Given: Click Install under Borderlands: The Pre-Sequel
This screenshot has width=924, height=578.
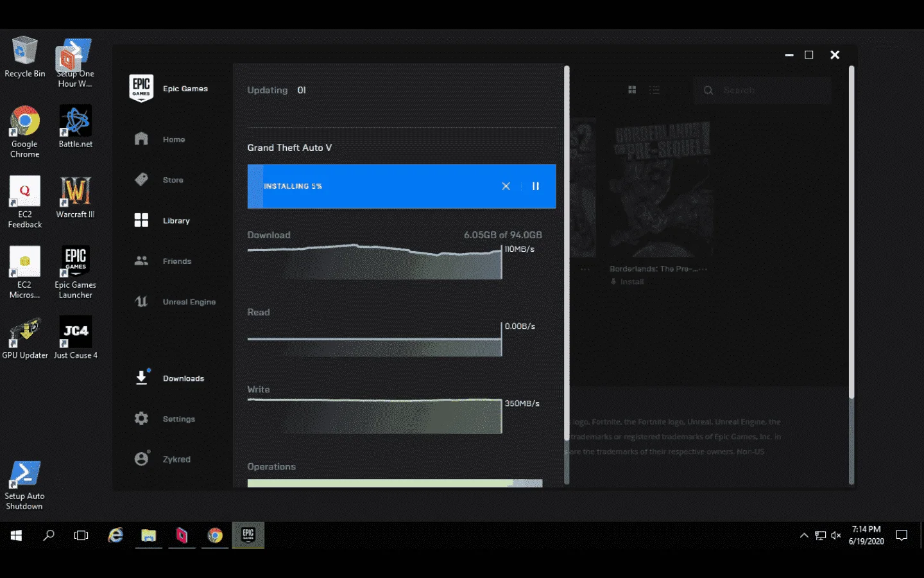Looking at the screenshot, I should [627, 281].
